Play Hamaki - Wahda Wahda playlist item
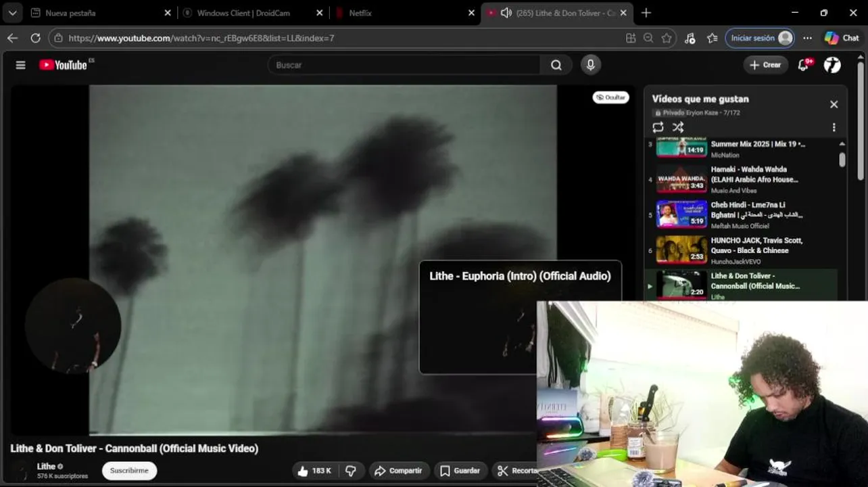868x487 pixels. click(742, 179)
